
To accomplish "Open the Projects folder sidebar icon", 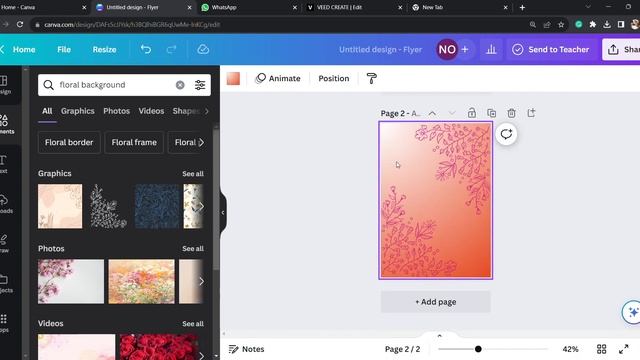I will (5, 283).
